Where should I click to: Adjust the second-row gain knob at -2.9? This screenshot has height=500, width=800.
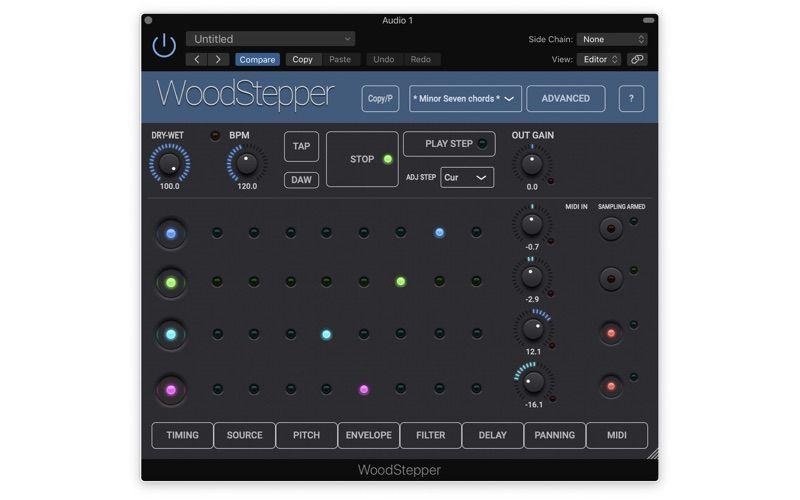[532, 277]
